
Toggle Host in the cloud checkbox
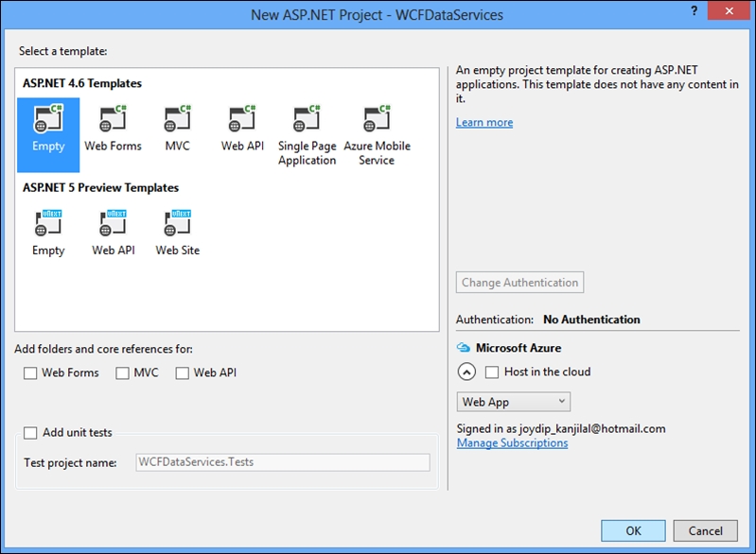tap(492, 372)
